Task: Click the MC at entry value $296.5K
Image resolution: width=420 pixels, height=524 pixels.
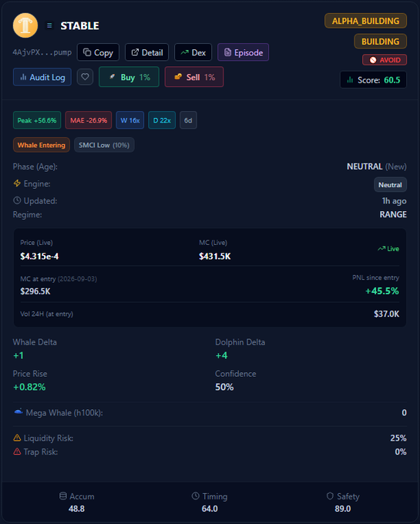Action: coord(35,291)
